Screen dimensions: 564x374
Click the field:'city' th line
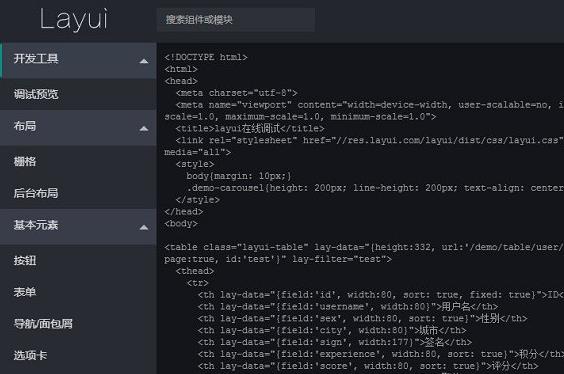(332, 330)
